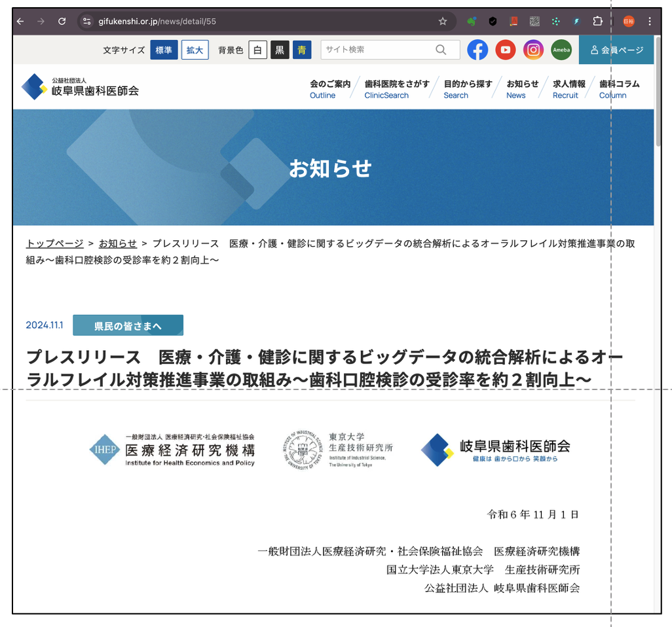The image size is (672, 627).
Task: Bookmark this page with the star icon
Action: (x=443, y=22)
